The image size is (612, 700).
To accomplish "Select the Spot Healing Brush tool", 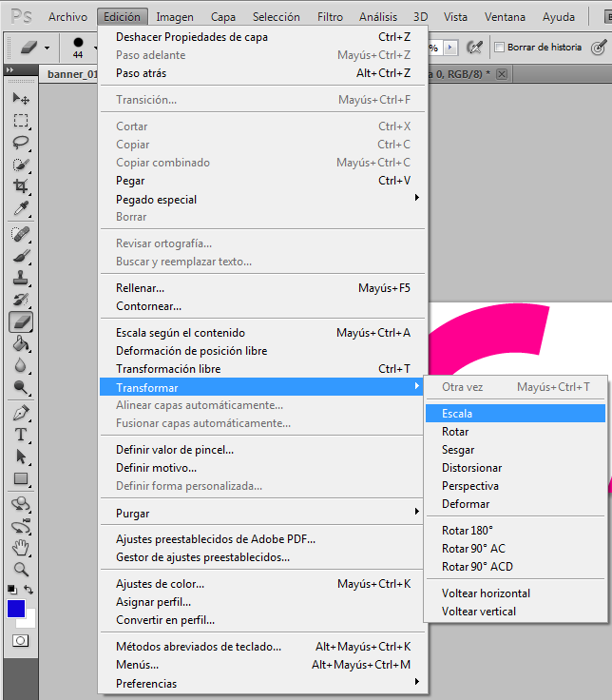I will tap(21, 234).
